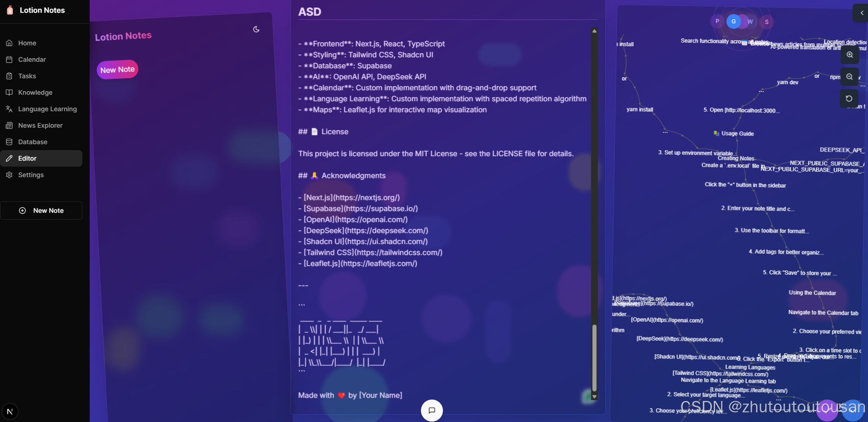This screenshot has width=868, height=422.
Task: Click the **Database**: Supabase line
Action: tap(345, 66)
